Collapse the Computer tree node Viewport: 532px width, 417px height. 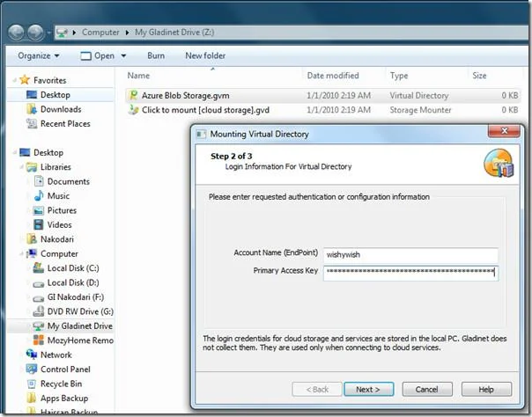pyautogui.click(x=22, y=253)
